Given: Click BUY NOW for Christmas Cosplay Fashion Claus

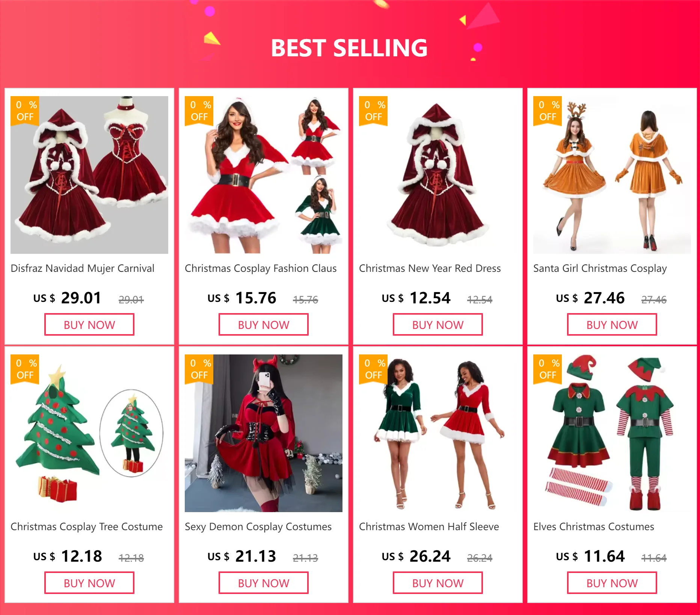Looking at the screenshot, I should 264,325.
